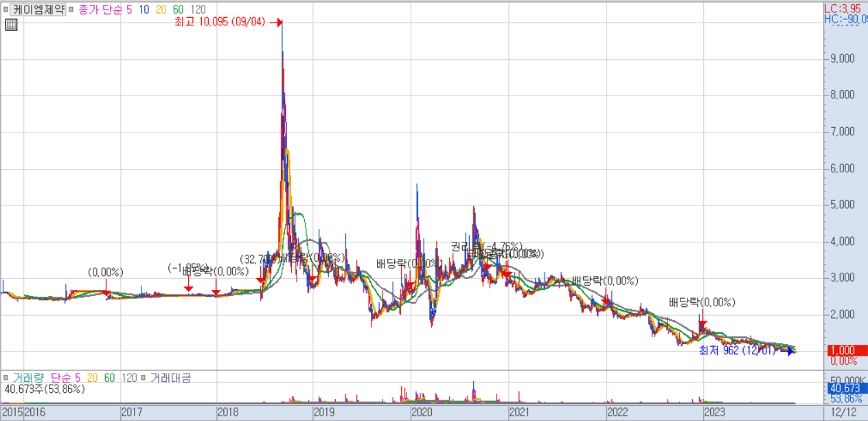
Task: Click the 40,673주(53,86%) volume readout
Action: pos(44,389)
